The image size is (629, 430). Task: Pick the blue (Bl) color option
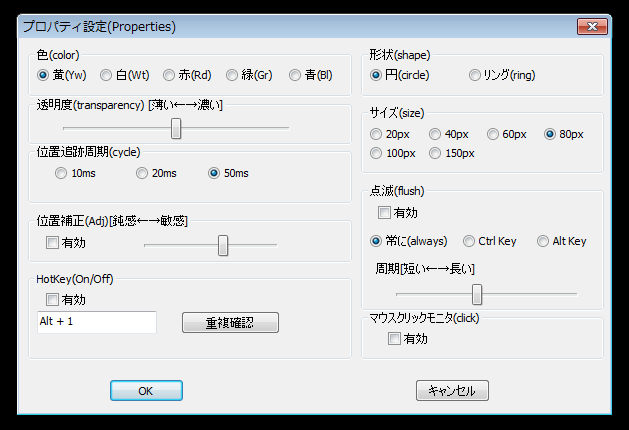point(295,75)
